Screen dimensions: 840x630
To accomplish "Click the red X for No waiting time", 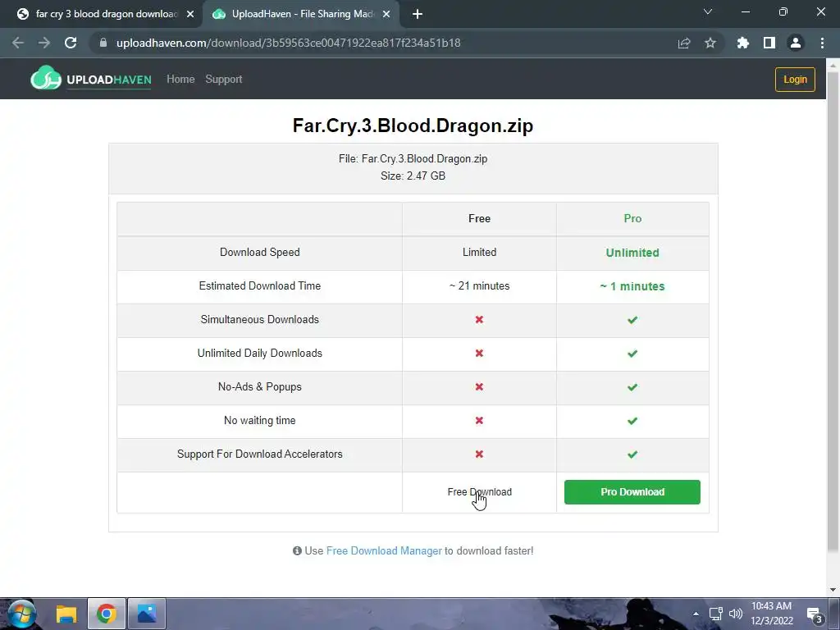I will click(479, 421).
